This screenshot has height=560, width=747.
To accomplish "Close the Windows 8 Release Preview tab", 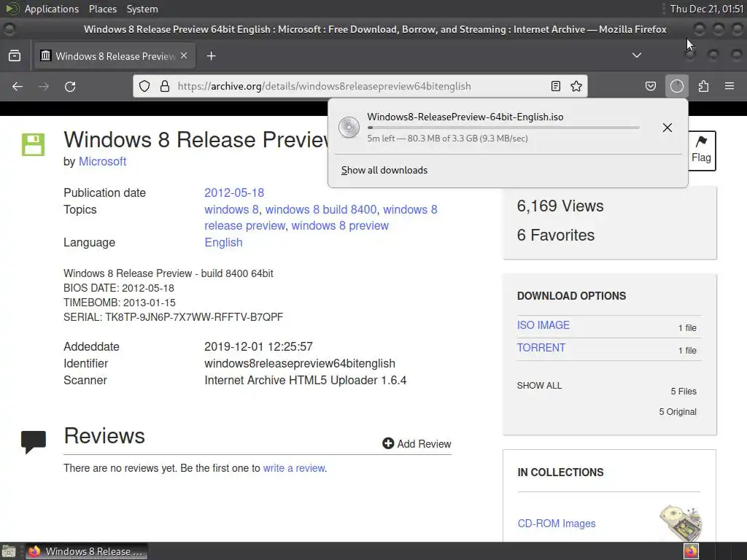I will tap(184, 55).
